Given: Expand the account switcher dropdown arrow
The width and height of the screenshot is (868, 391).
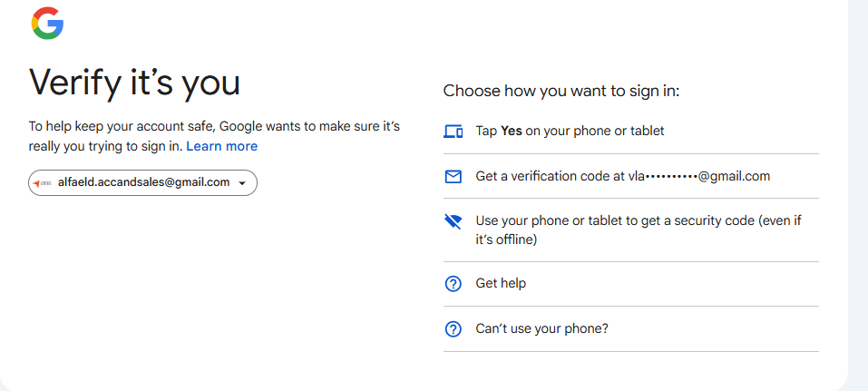Looking at the screenshot, I should (x=242, y=183).
